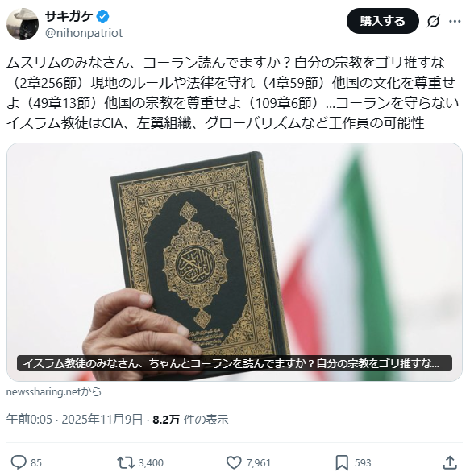Open the three-dot more options menu
470x476 pixels.
(x=455, y=21)
